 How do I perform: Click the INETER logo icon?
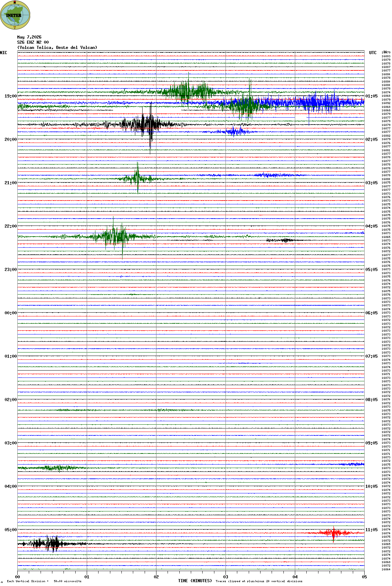pos(15,15)
